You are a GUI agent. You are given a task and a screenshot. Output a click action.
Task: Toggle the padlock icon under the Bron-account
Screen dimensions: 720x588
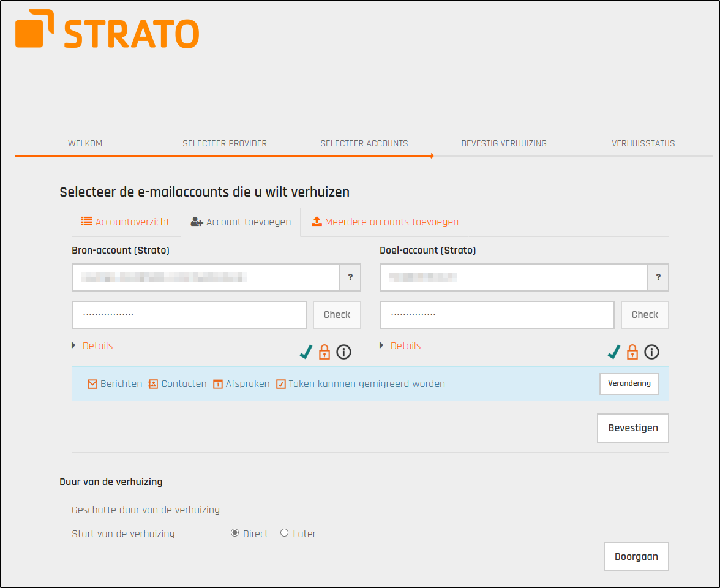coord(324,352)
